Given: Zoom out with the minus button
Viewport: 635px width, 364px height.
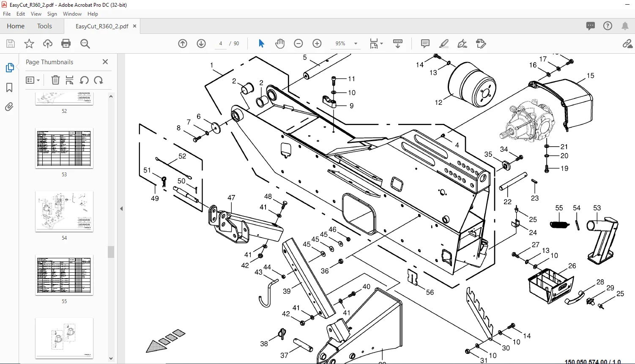Looking at the screenshot, I should 298,44.
